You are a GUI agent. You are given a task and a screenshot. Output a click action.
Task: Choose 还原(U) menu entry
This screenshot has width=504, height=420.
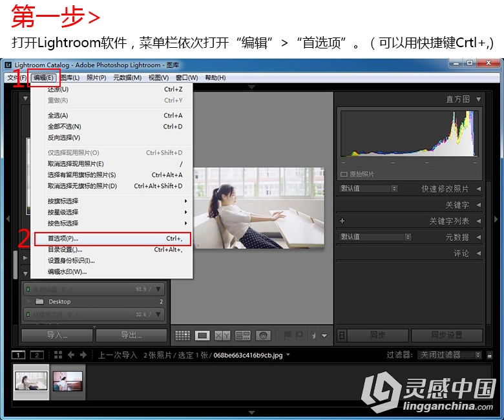pos(112,89)
